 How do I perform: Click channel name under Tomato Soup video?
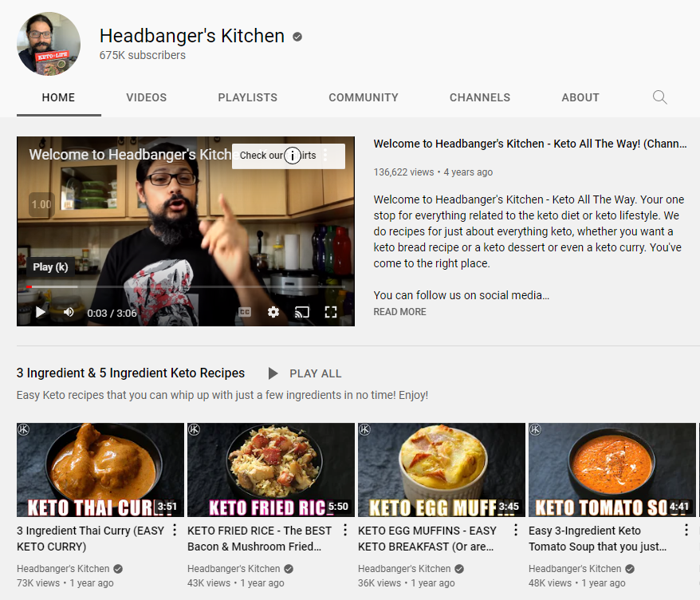tap(575, 569)
